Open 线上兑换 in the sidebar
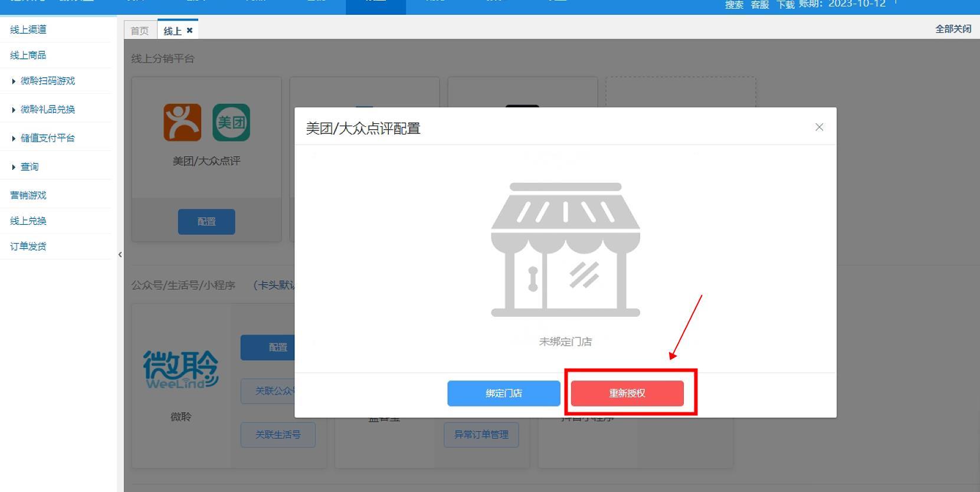Viewport: 980px width, 492px height. (x=28, y=221)
